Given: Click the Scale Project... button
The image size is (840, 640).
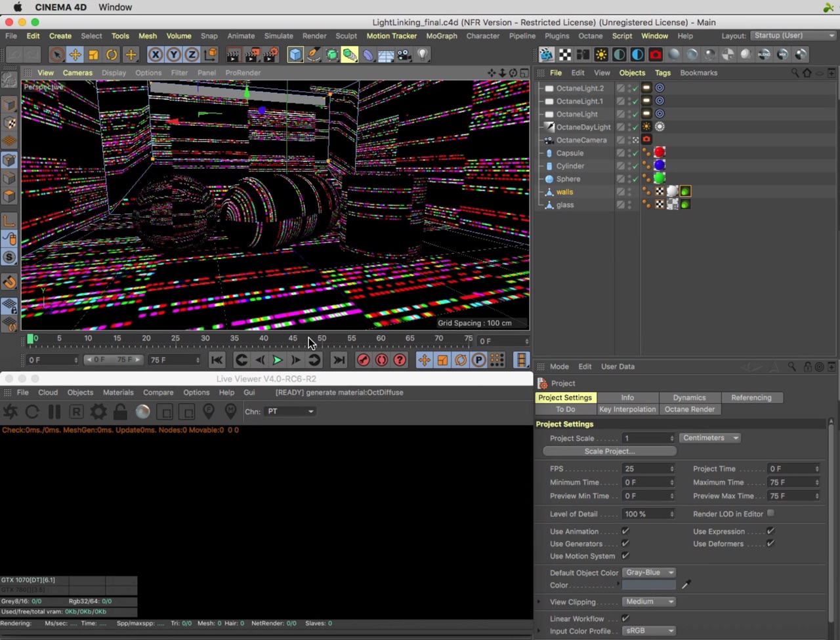Looking at the screenshot, I should (x=610, y=451).
